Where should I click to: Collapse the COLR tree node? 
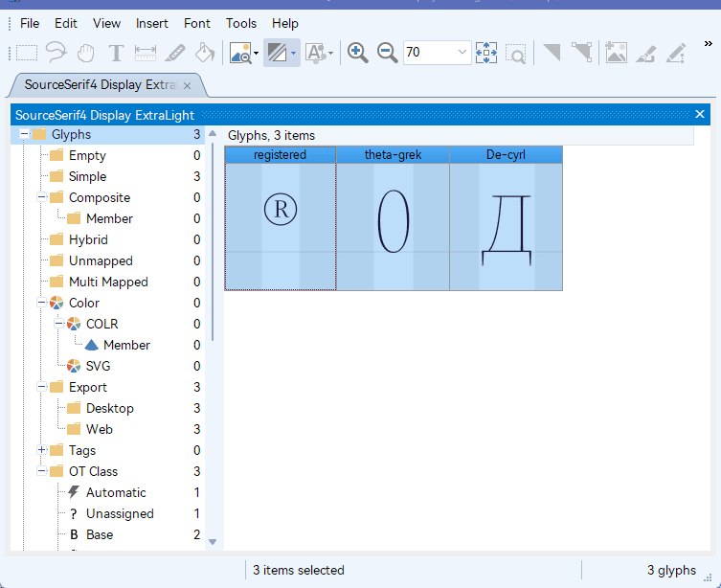tap(58, 324)
